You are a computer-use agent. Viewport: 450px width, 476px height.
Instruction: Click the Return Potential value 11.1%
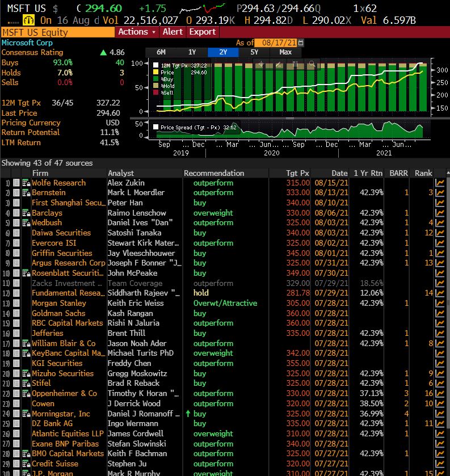tap(110, 132)
